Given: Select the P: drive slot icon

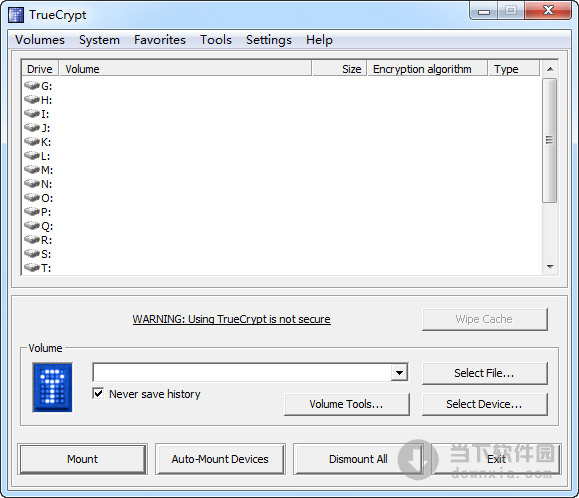Looking at the screenshot, I should click(32, 212).
